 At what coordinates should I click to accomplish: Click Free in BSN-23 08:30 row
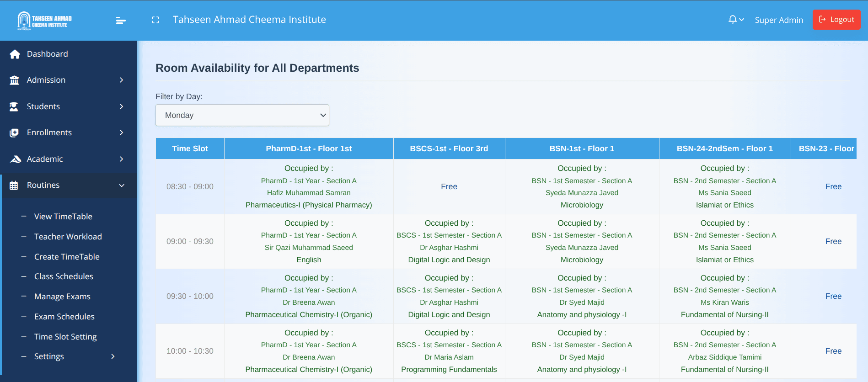tap(833, 186)
